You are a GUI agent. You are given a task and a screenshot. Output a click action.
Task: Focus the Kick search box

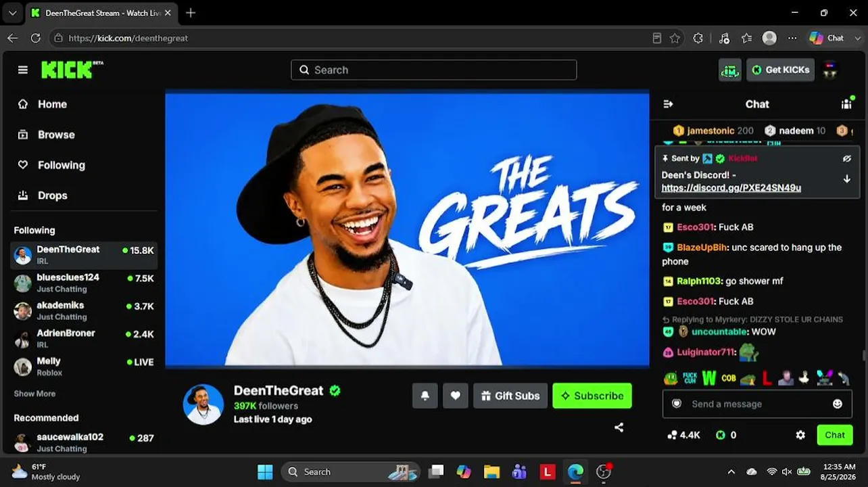pos(433,70)
